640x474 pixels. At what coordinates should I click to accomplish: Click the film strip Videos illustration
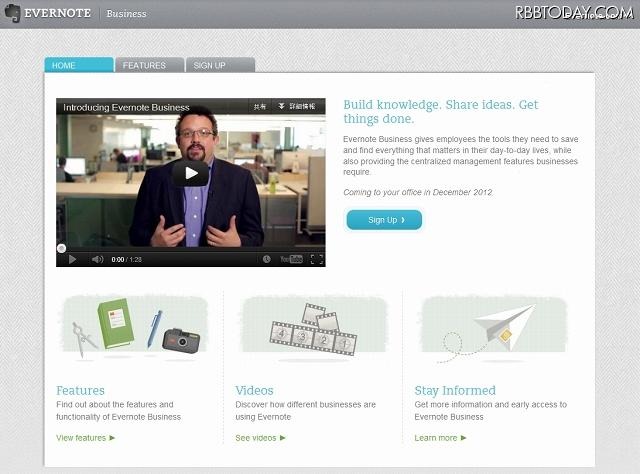tap(313, 329)
